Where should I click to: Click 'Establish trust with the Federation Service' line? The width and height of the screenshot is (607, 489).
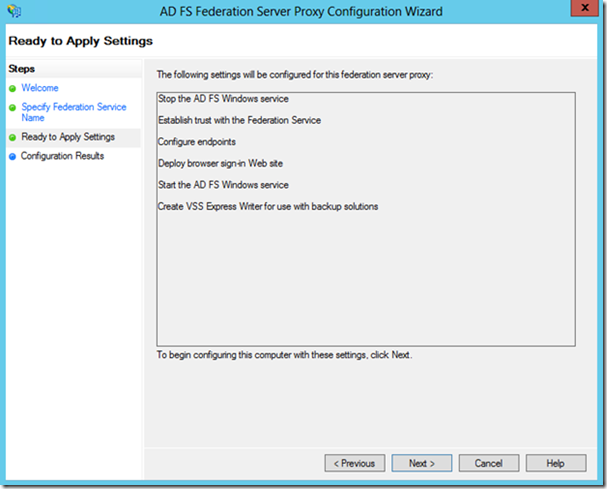[x=240, y=120]
